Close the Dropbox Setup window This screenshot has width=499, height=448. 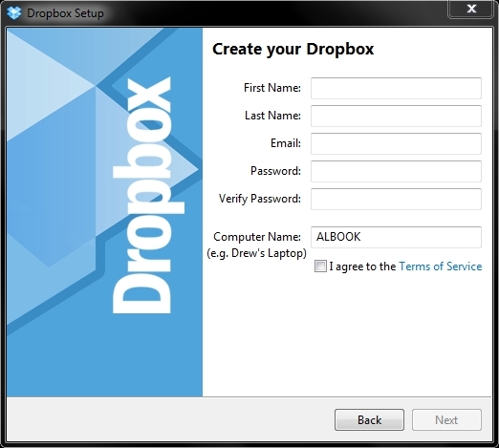point(470,9)
